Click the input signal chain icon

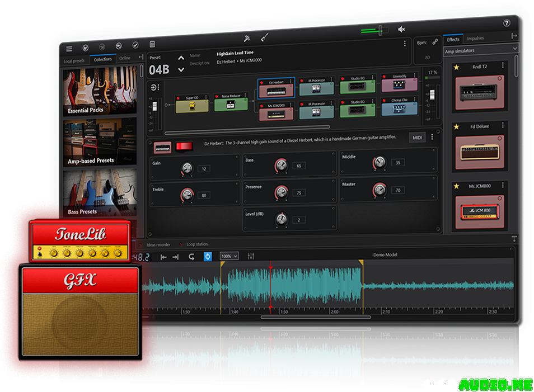[153, 87]
